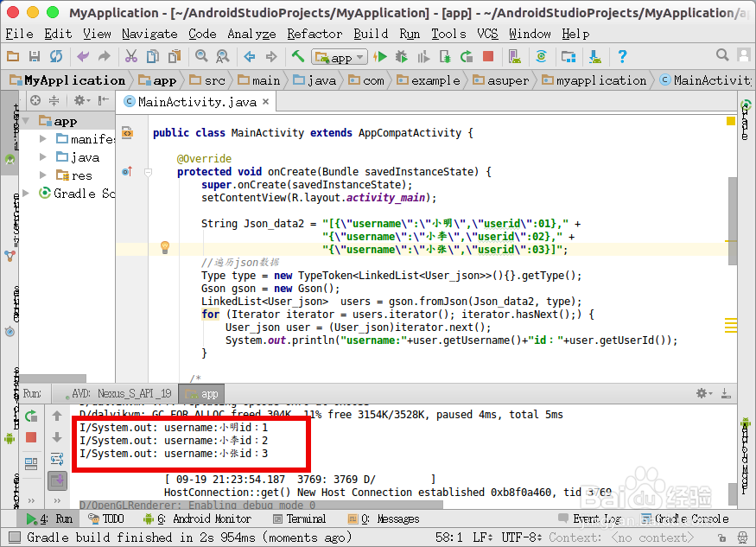Open 0: Messages tool window

pos(384,519)
